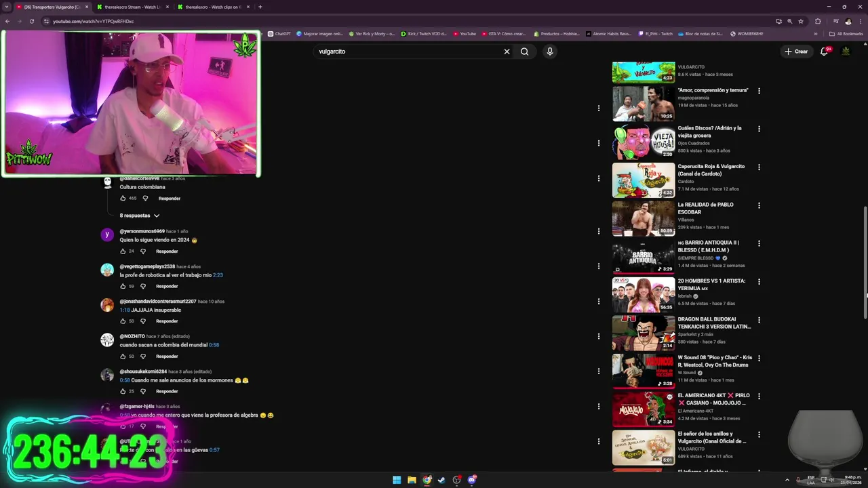Click in the YouTube search field 'vulgarcito'
868x488 pixels.
(407, 52)
